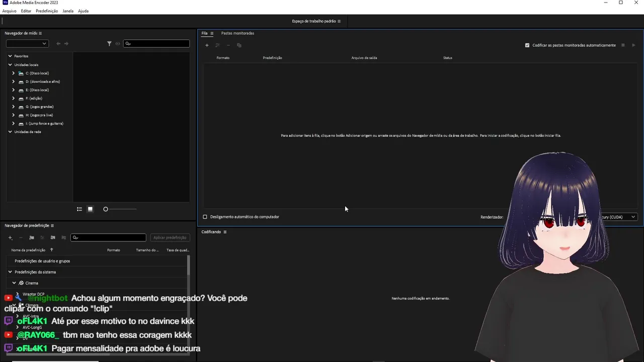Click the media browser search field
The height and width of the screenshot is (362, 644).
(156, 44)
